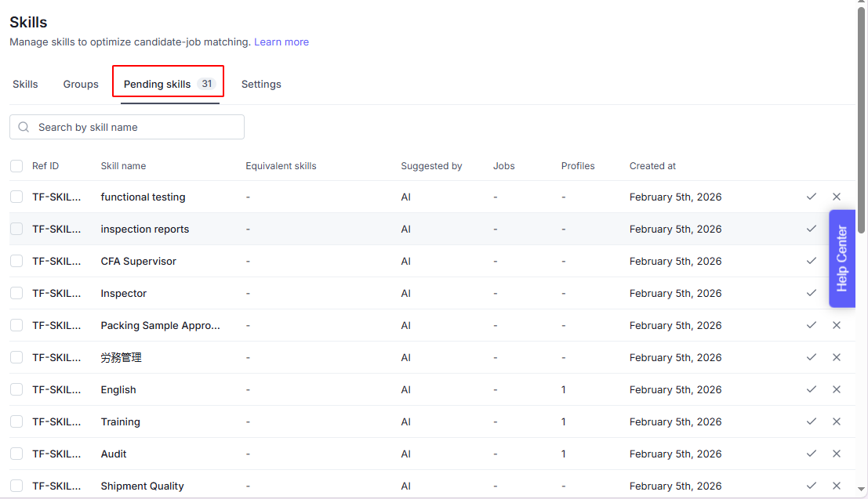The height and width of the screenshot is (499, 868).
Task: Reject the English pending skill
Action: (837, 389)
